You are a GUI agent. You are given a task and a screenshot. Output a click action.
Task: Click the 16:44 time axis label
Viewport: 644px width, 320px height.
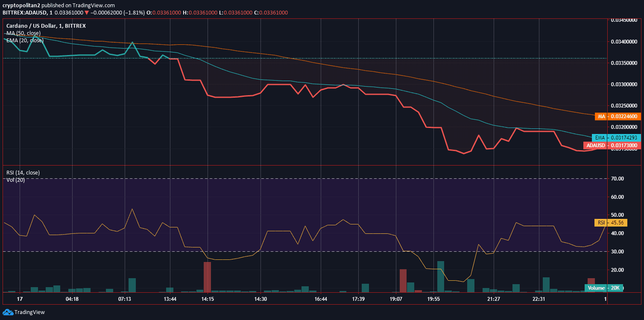(x=320, y=299)
